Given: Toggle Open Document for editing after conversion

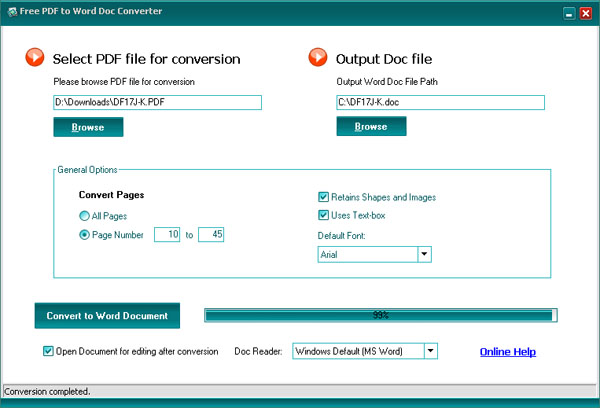Looking at the screenshot, I should [x=49, y=351].
